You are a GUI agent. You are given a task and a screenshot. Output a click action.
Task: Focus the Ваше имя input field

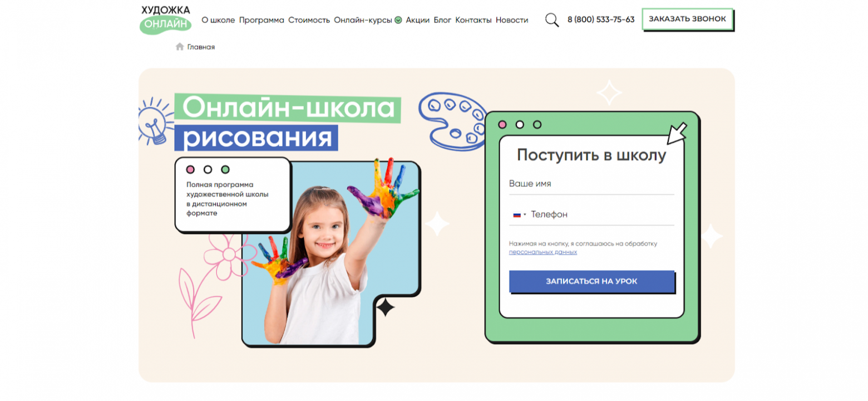(591, 184)
